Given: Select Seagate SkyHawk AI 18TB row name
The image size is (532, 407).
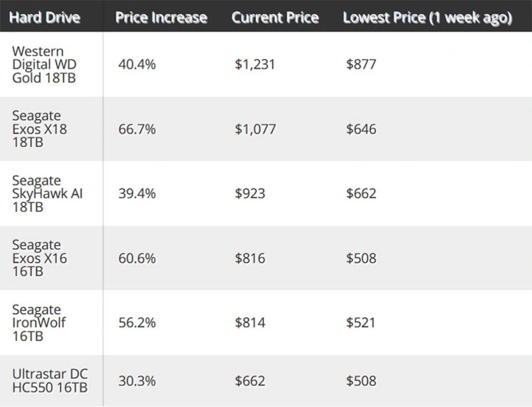Looking at the screenshot, I should pos(47,193).
